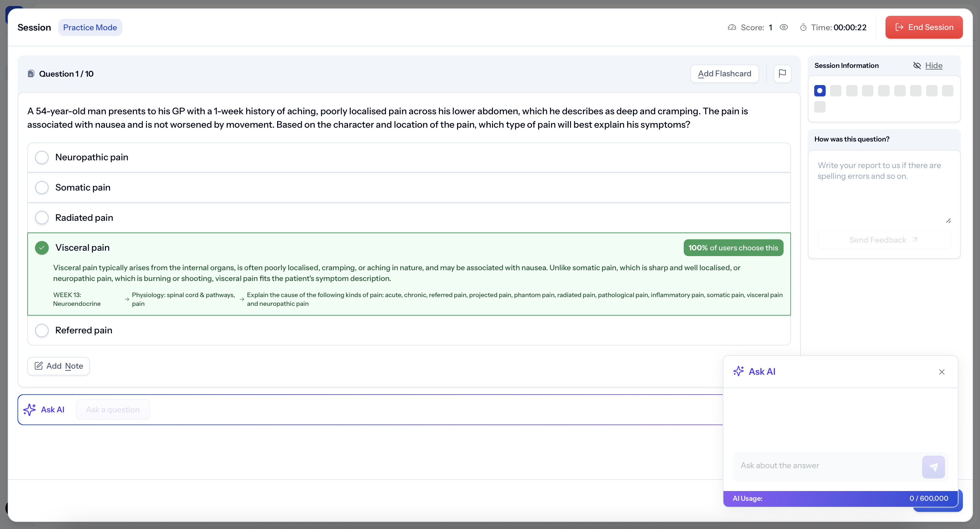Viewport: 980px width, 529px height.
Task: Jump to question 2 in session grid
Action: pos(835,91)
